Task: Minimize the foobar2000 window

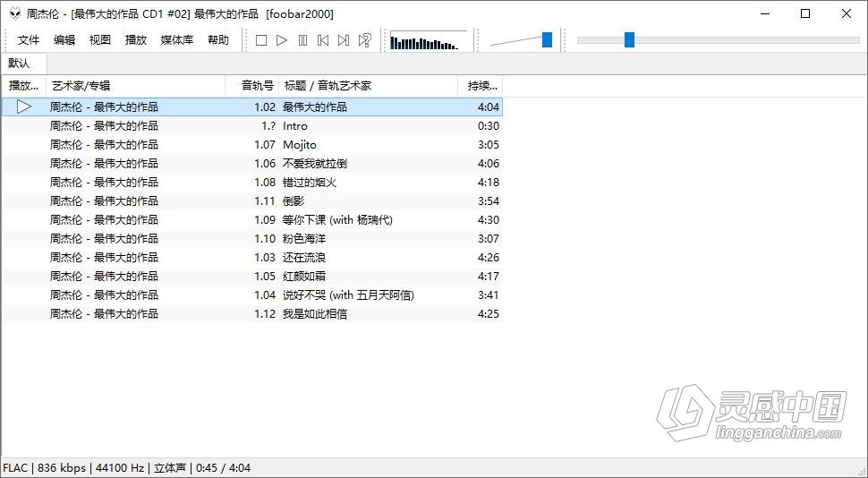Action: click(766, 13)
